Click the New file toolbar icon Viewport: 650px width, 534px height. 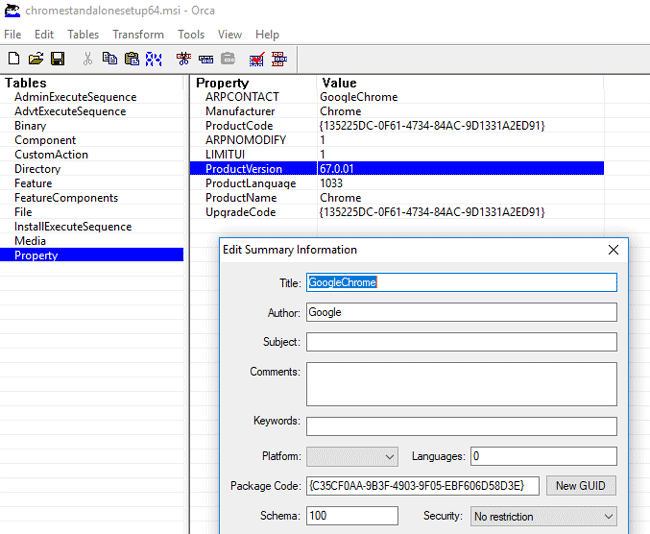pyautogui.click(x=13, y=59)
